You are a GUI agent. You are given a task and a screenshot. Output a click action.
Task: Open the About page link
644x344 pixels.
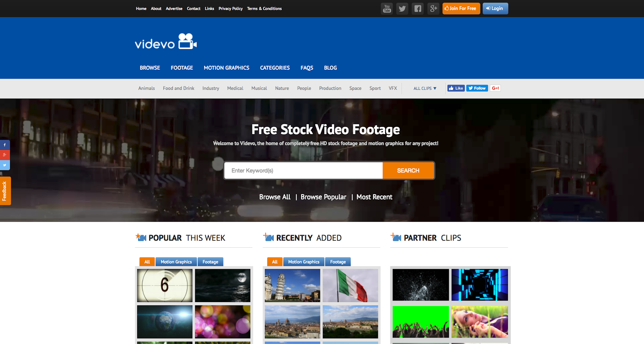[156, 8]
